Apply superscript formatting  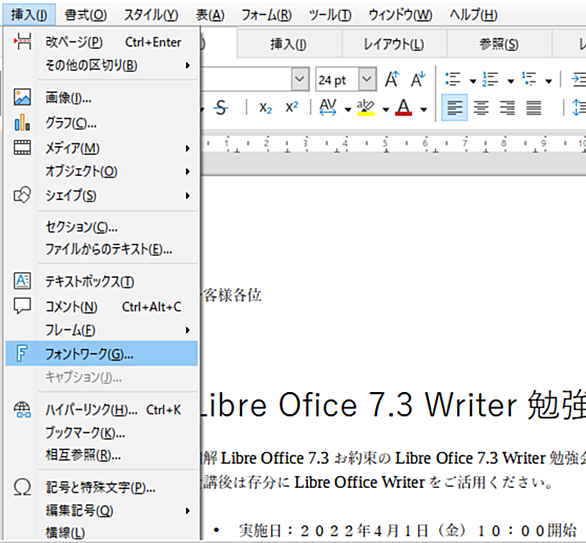tap(292, 107)
